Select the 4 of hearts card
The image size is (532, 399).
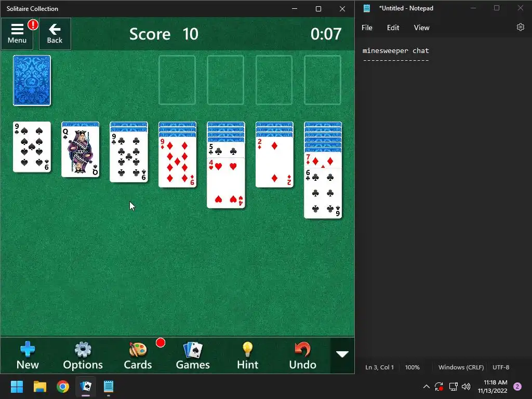tap(226, 183)
